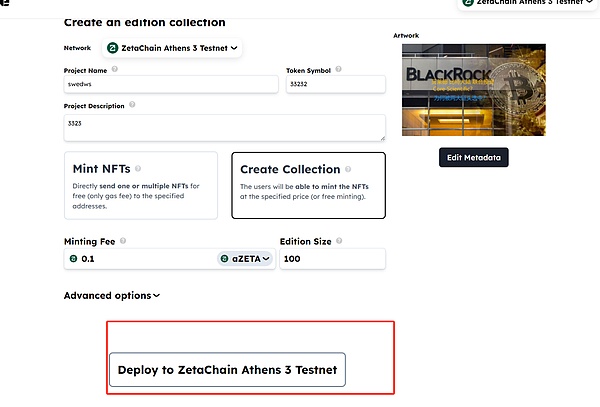
Task: Click the Token Symbol input field
Action: click(335, 85)
